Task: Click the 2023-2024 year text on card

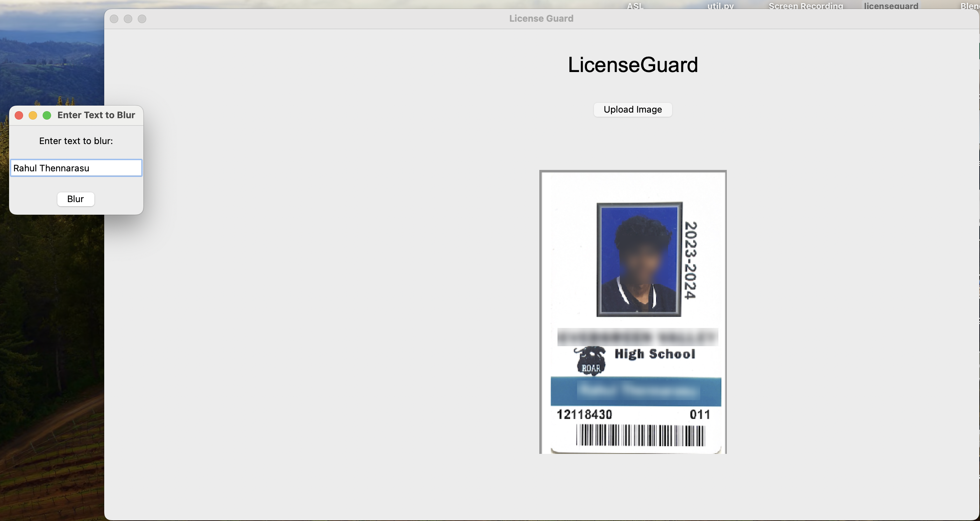Action: click(x=690, y=260)
